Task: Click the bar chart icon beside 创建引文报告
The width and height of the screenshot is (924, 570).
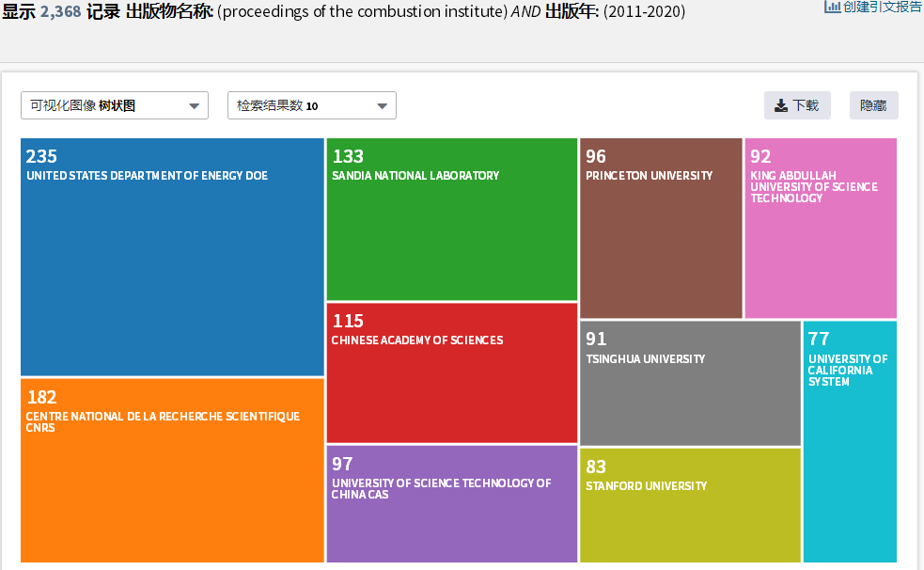Action: tap(832, 8)
